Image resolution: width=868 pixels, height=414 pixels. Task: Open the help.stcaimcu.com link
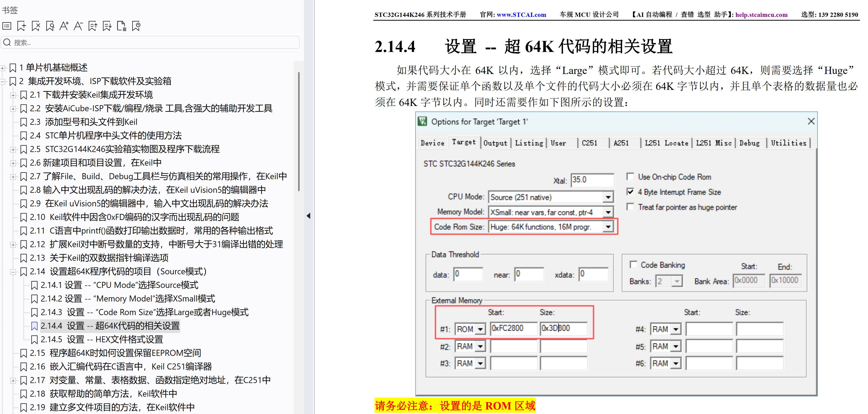tap(761, 15)
